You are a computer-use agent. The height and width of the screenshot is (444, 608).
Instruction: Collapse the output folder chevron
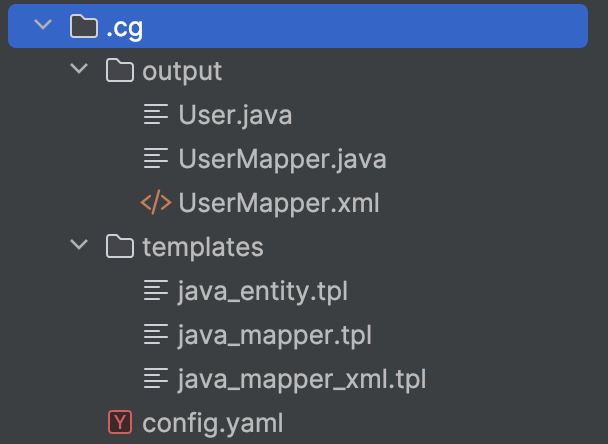tap(79, 71)
